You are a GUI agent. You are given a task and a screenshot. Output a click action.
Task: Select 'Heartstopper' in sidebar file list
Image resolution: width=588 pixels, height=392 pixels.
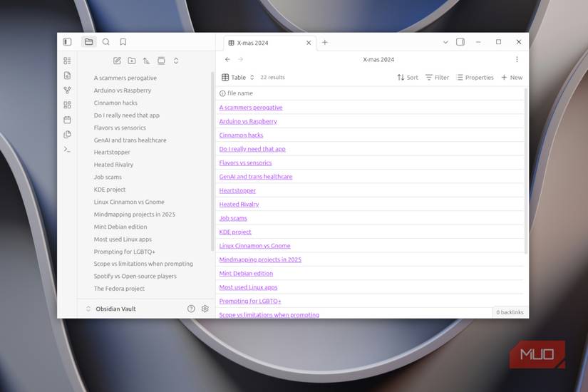(112, 153)
